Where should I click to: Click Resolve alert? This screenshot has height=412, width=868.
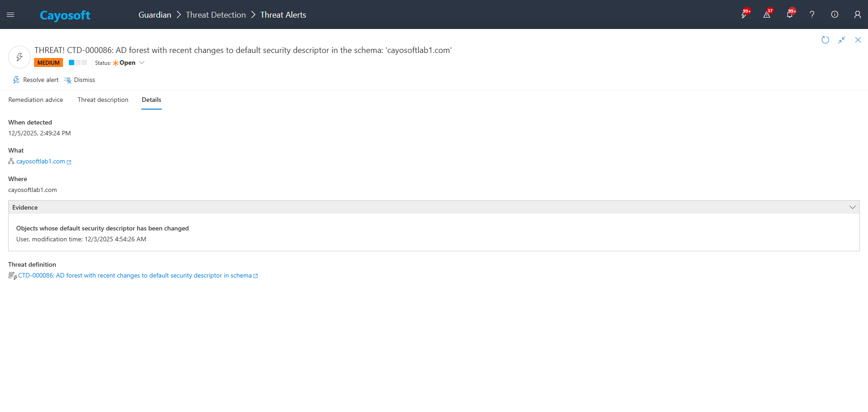36,80
